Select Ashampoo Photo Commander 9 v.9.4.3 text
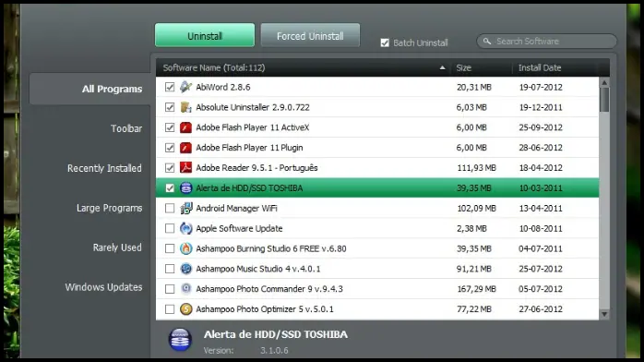The image size is (644, 362). point(269,289)
